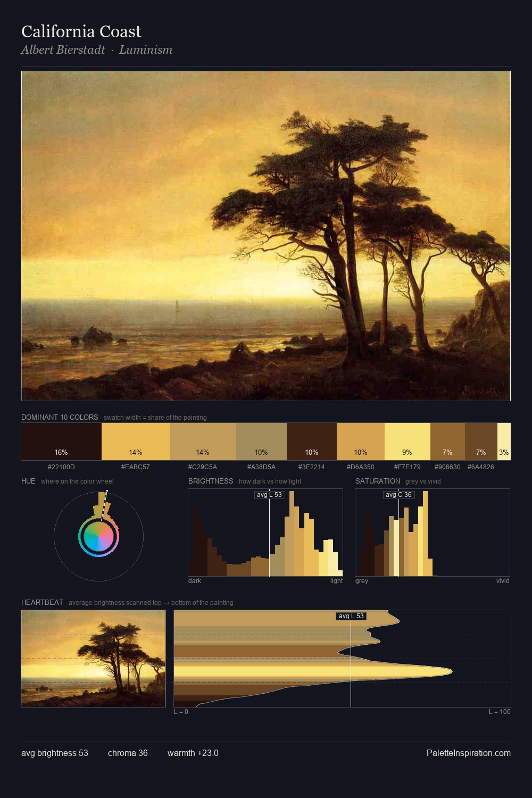Click the BRIGHTNESS section heading
Screen dimensions: 532x798
tap(211, 481)
